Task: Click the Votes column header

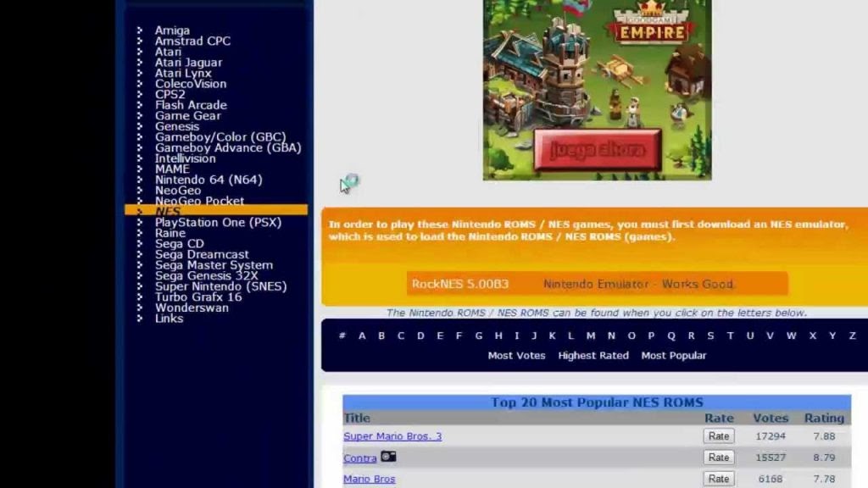Action: click(771, 419)
